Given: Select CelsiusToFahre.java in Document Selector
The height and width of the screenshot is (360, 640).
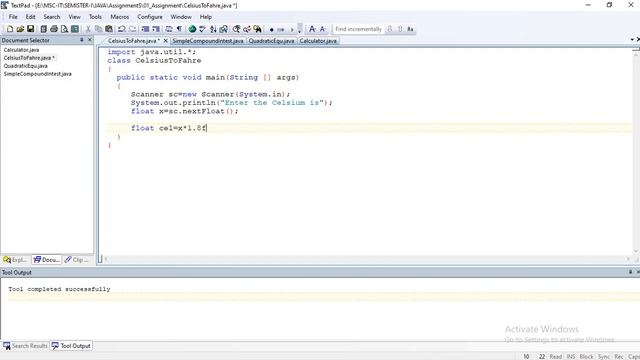Looking at the screenshot, I should (29, 58).
